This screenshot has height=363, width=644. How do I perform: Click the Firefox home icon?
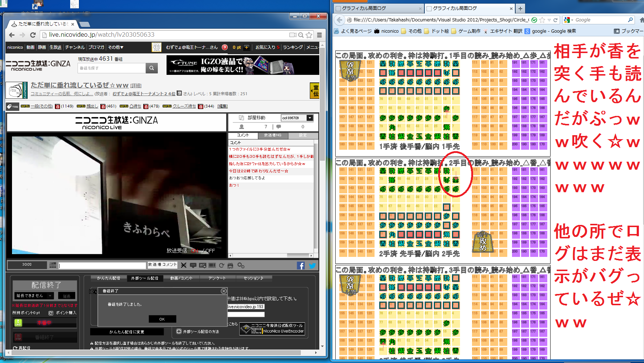[x=641, y=20]
